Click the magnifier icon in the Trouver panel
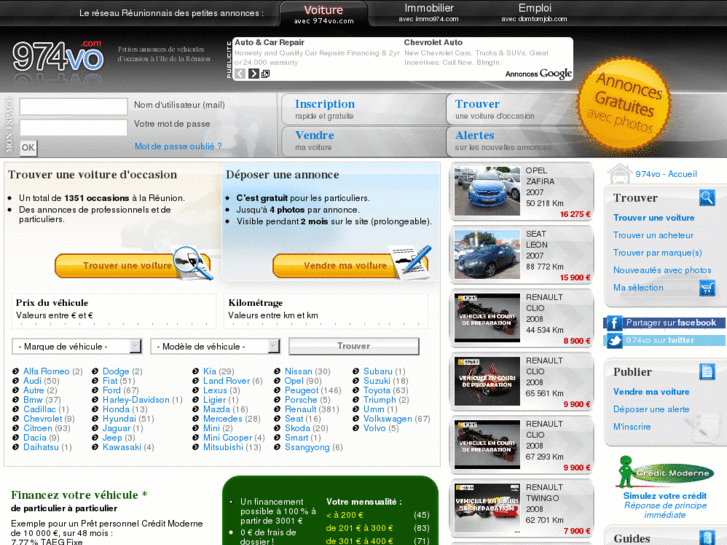The height and width of the screenshot is (545, 727). coord(707,198)
